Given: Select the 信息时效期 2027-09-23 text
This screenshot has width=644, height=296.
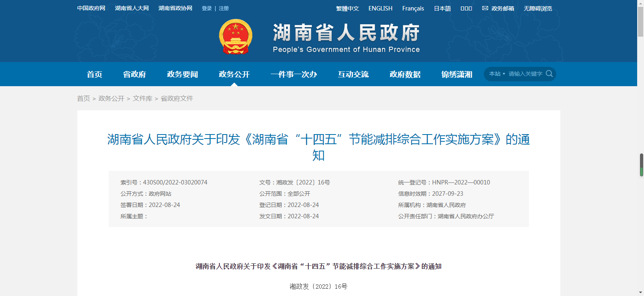Looking at the screenshot, I should (x=431, y=194).
